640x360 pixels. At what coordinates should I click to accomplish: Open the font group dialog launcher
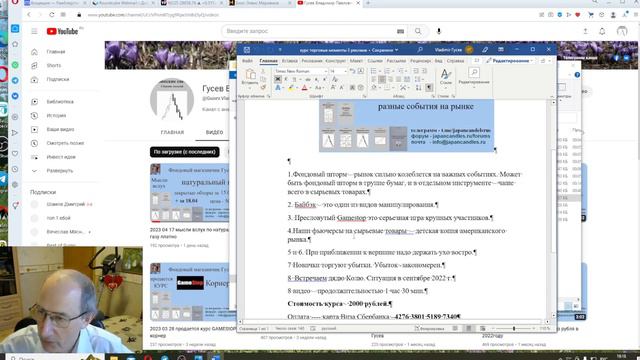click(364, 96)
